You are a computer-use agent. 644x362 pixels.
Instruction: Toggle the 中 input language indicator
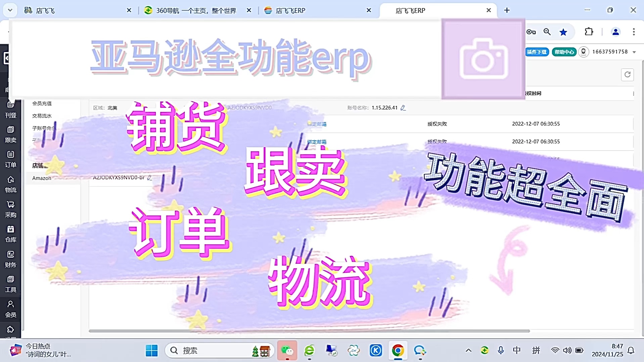(517, 350)
